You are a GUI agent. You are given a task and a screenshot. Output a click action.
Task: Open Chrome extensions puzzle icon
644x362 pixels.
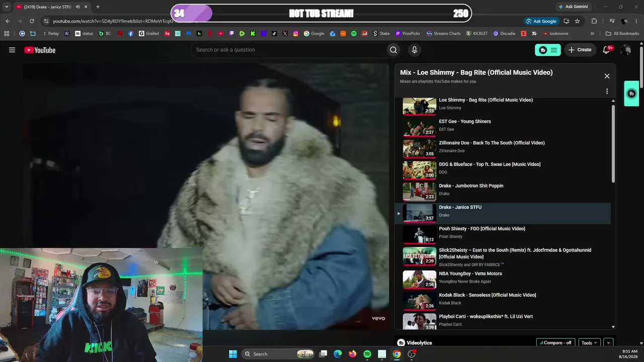pyautogui.click(x=594, y=21)
